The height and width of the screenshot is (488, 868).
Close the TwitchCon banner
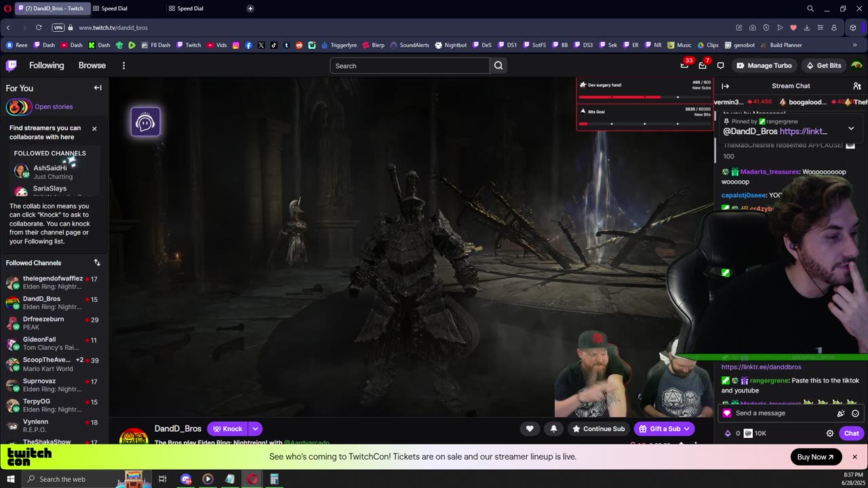(x=854, y=457)
